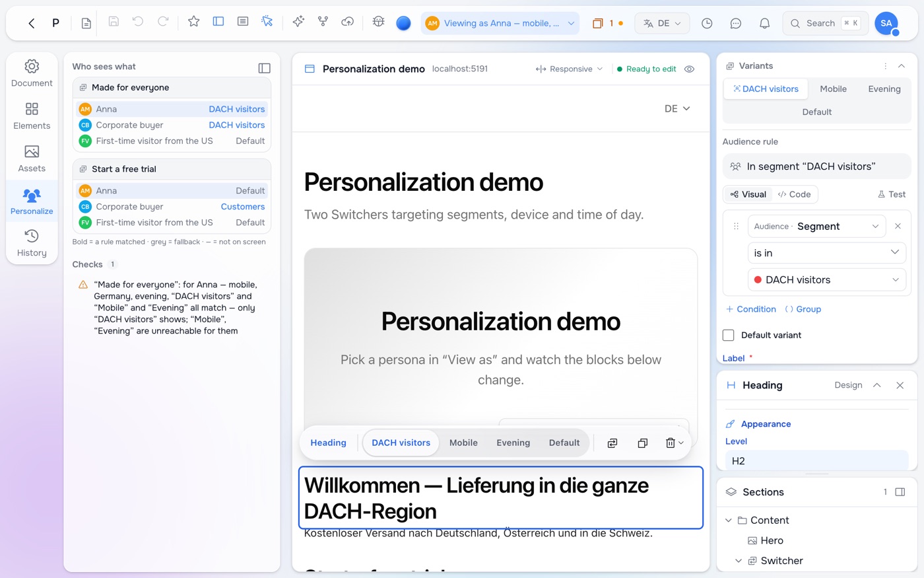Open the Document sidebar section
924x578 pixels.
click(x=32, y=73)
